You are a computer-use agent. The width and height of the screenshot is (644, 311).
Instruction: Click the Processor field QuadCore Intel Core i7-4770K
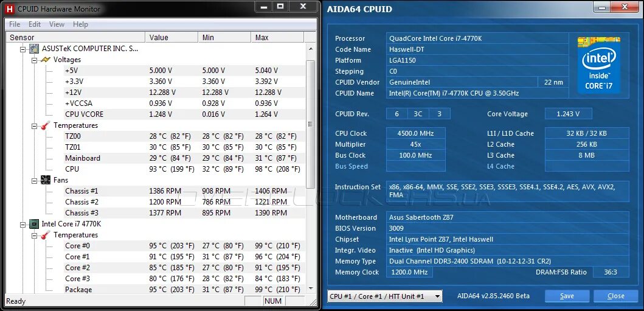pyautogui.click(x=477, y=38)
